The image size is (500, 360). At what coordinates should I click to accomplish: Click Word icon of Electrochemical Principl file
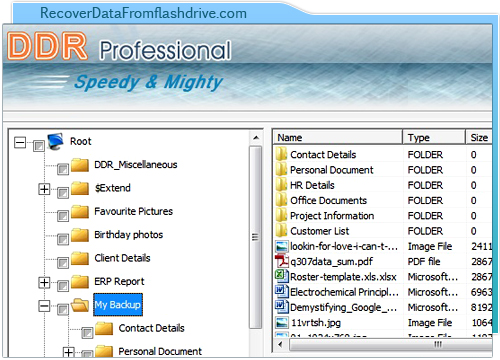click(281, 292)
